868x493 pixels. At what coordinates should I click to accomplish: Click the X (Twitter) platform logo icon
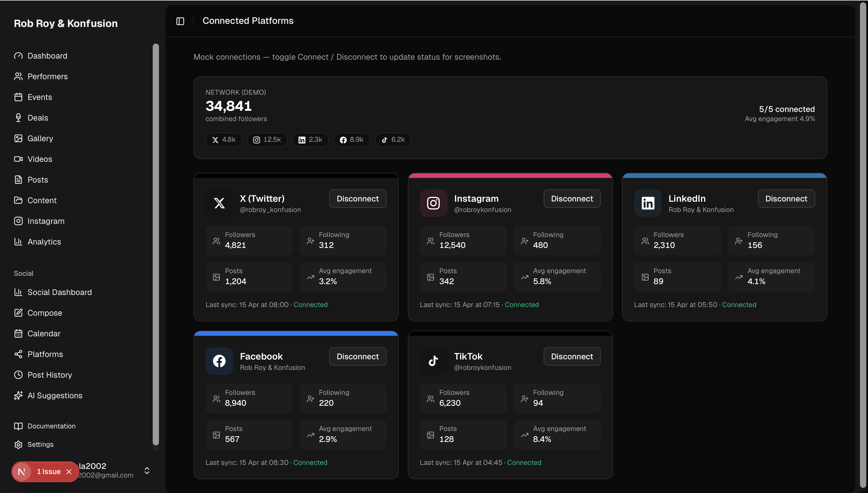pos(219,203)
